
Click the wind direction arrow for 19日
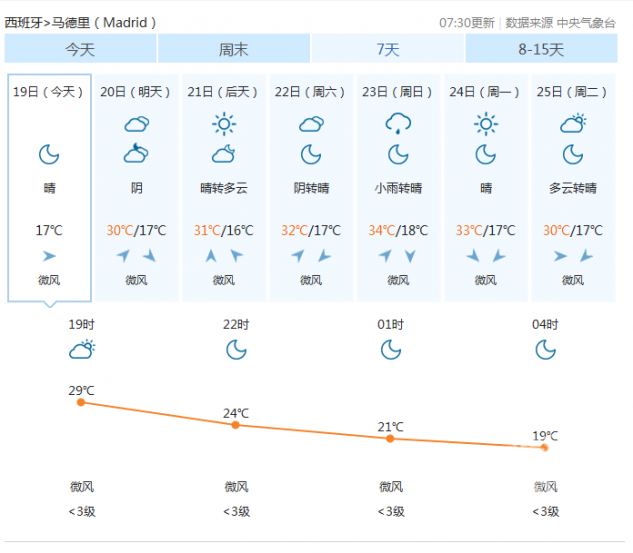[49, 256]
